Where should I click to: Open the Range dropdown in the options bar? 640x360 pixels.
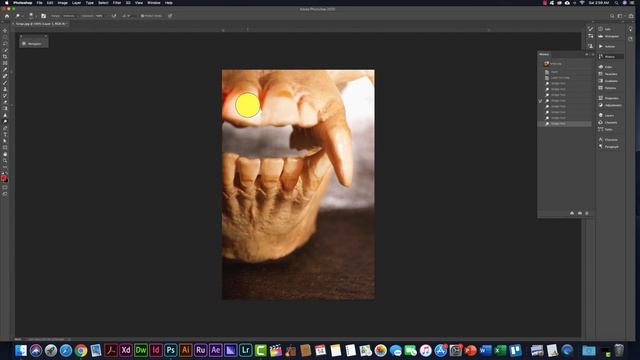tap(69, 16)
